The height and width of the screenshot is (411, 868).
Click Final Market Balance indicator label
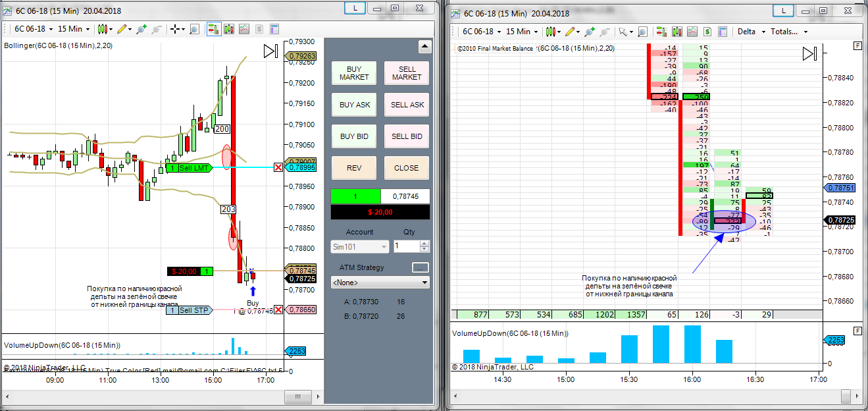click(536, 49)
